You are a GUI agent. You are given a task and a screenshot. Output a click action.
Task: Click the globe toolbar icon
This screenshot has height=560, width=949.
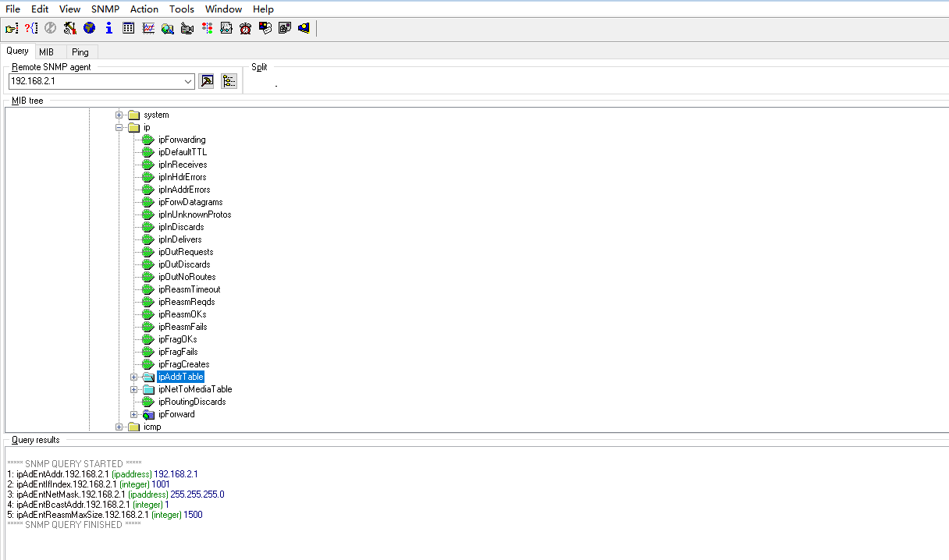click(90, 28)
